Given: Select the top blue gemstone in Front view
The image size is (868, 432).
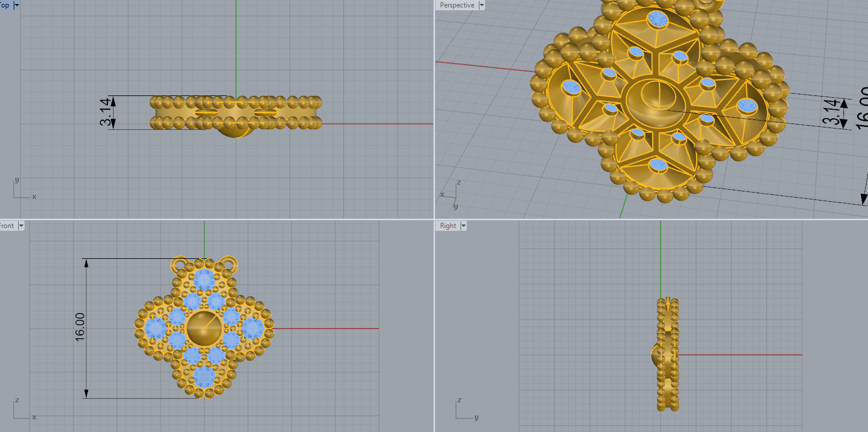Looking at the screenshot, I should click(x=204, y=279).
